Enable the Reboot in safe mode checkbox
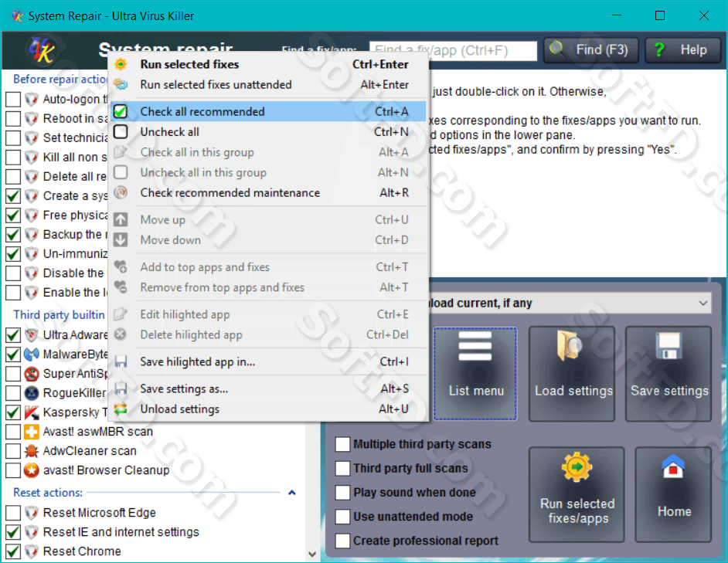Image resolution: width=728 pixels, height=563 pixels. click(x=13, y=118)
